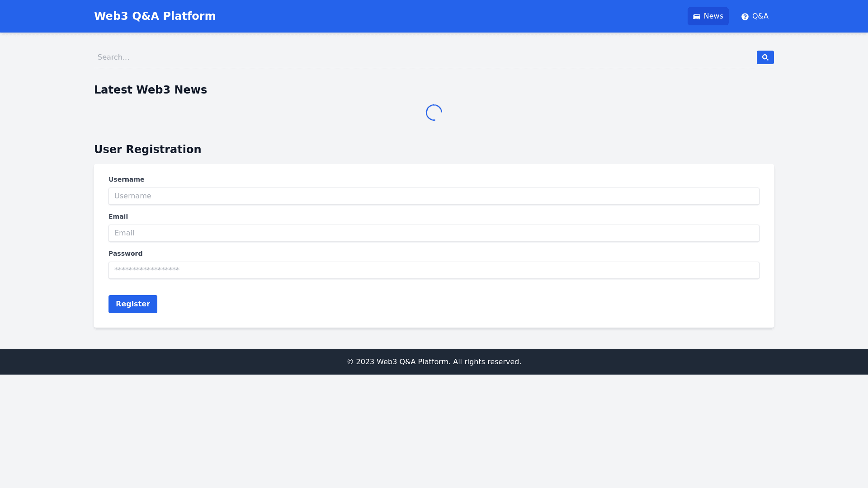Click the question mark icon beside Q&A
The image size is (868, 488).
point(745,17)
